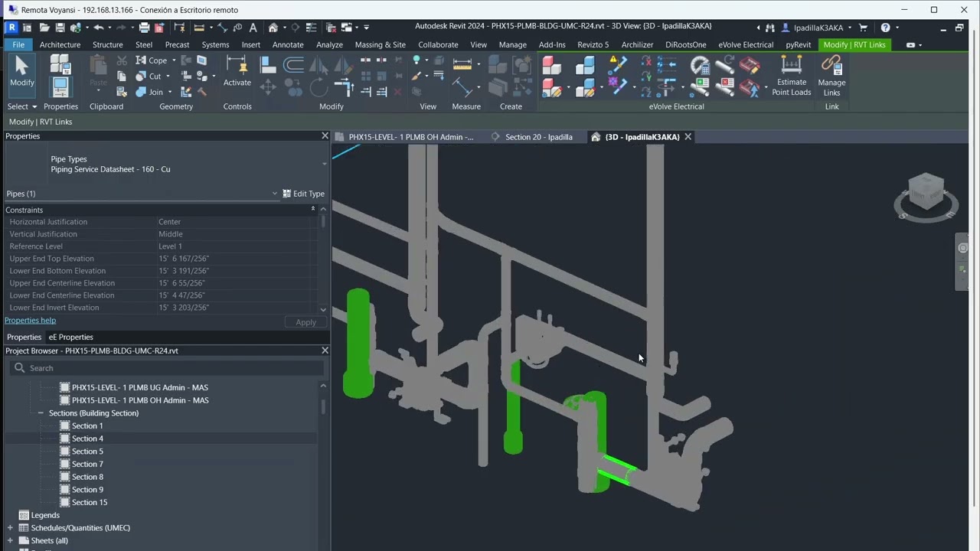This screenshot has height=551, width=980.
Task: Add text with the A icon
Action: pyautogui.click(x=253, y=28)
